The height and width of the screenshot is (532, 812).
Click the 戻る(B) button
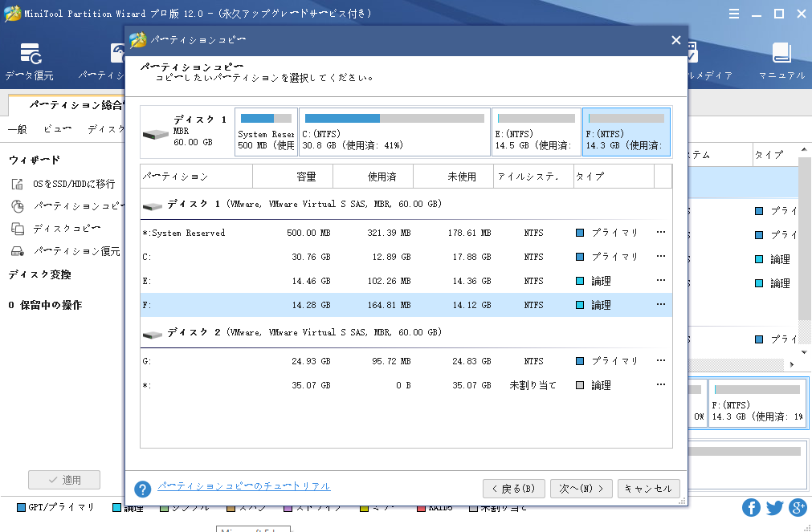point(513,488)
